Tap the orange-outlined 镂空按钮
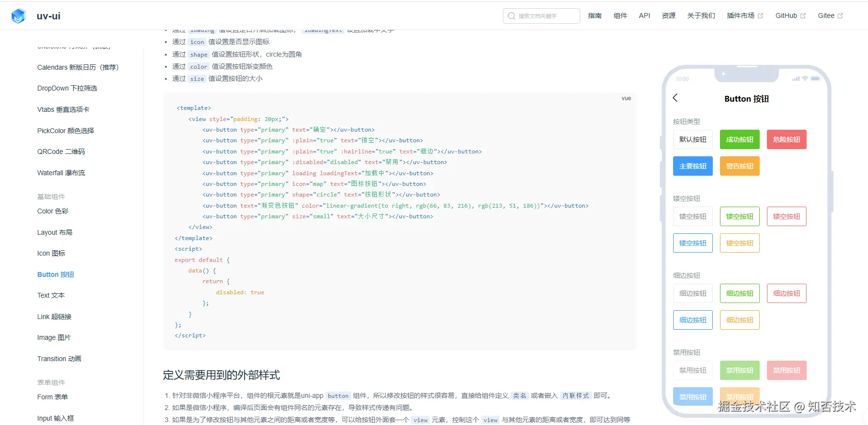This screenshot has height=425, width=868. [x=740, y=243]
